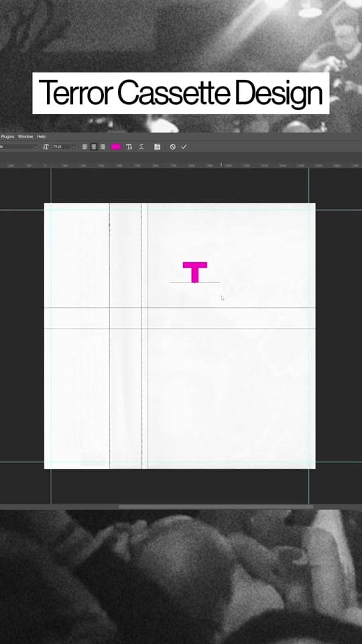
Task: Click the 75 pt font size field
Action: (62, 147)
